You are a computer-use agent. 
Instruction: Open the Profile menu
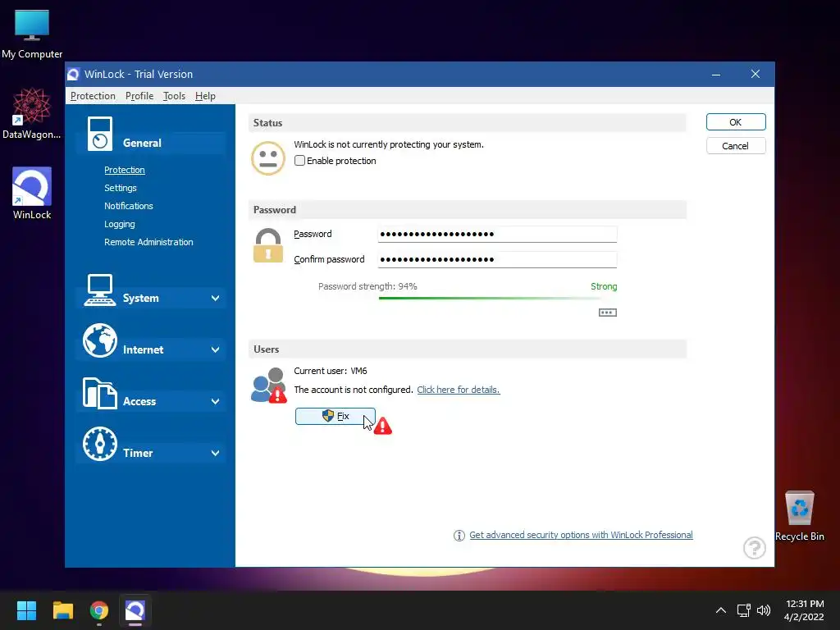139,96
